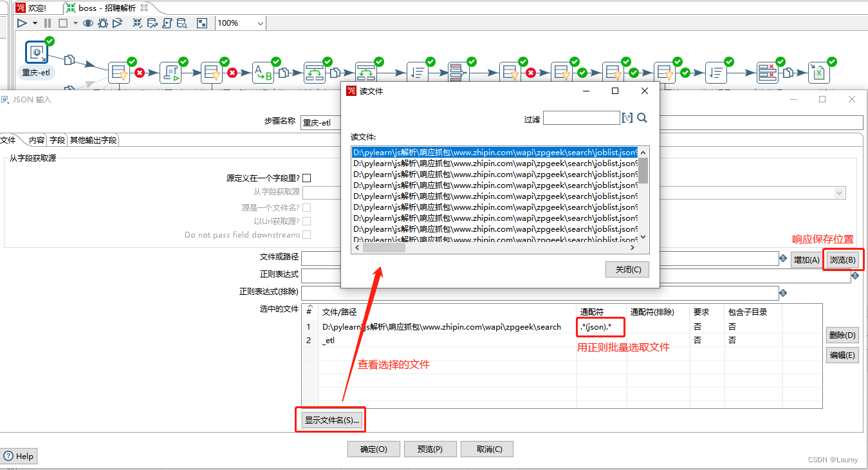Replay the transformation icon
This screenshot has height=470, width=868.
[117, 23]
